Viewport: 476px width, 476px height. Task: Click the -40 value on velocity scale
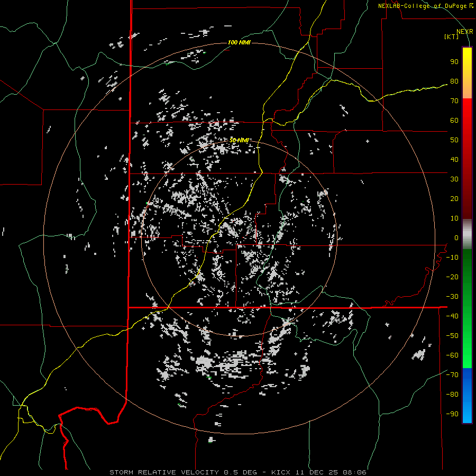click(452, 316)
